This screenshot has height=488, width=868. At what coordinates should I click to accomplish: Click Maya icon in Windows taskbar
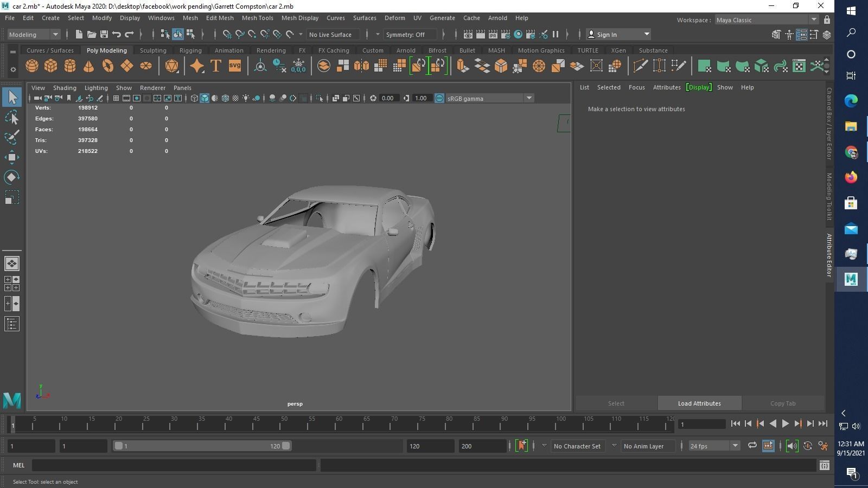(x=851, y=279)
